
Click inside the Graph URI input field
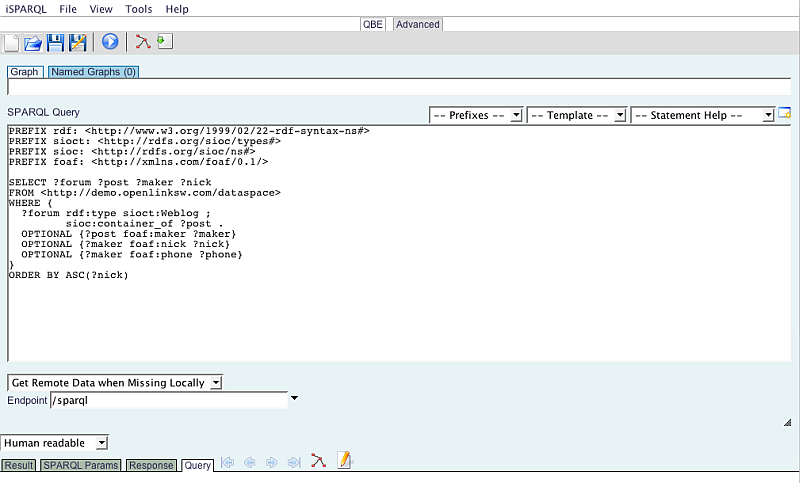(x=399, y=87)
